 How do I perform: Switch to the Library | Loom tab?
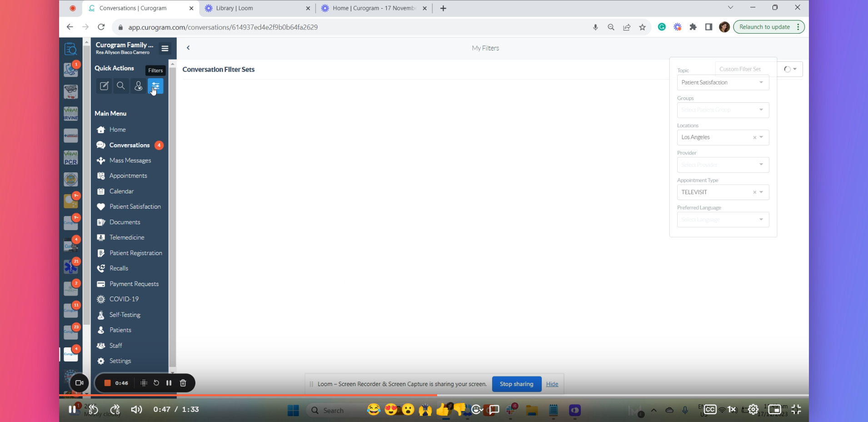(x=254, y=8)
